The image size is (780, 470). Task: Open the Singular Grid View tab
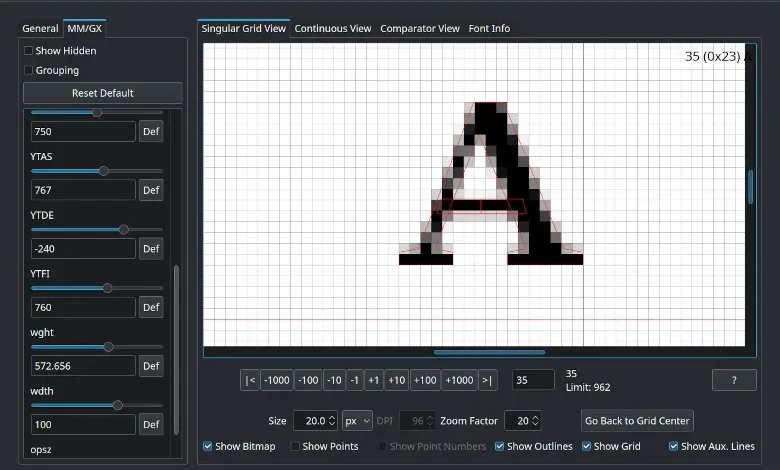pyautogui.click(x=243, y=28)
